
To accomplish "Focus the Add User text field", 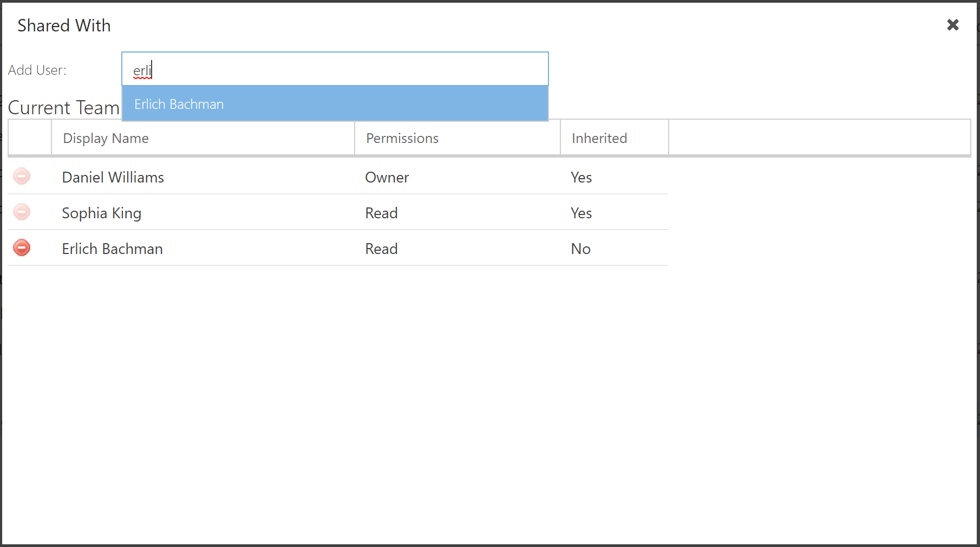I will click(x=335, y=69).
